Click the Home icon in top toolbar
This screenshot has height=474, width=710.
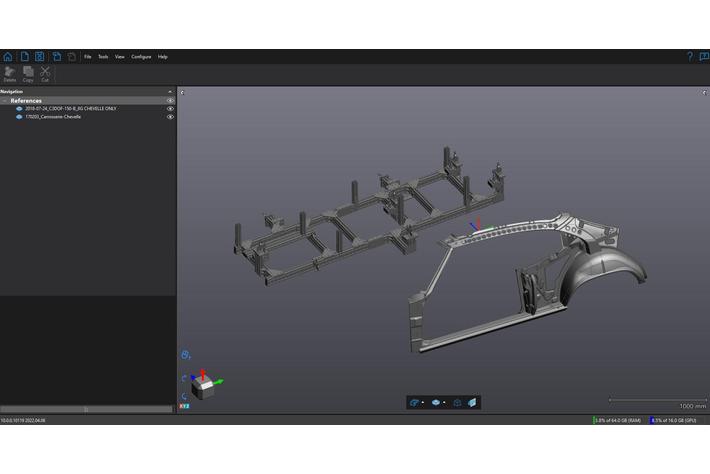(8, 57)
